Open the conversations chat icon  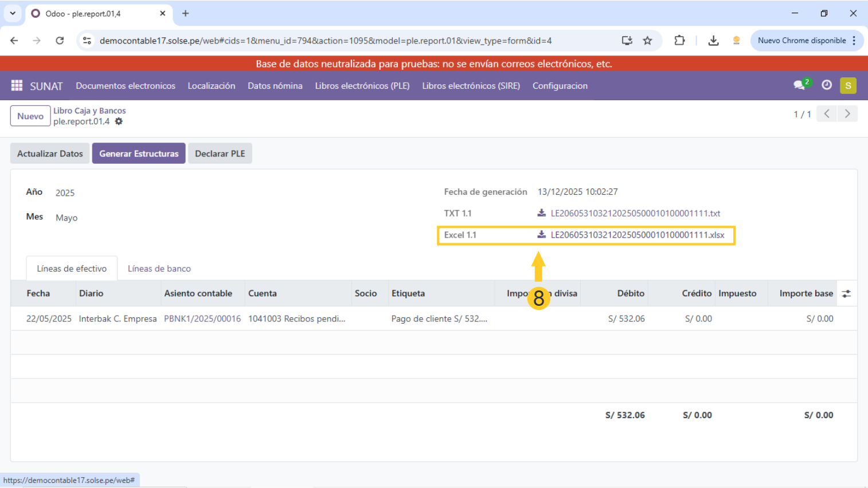799,85
